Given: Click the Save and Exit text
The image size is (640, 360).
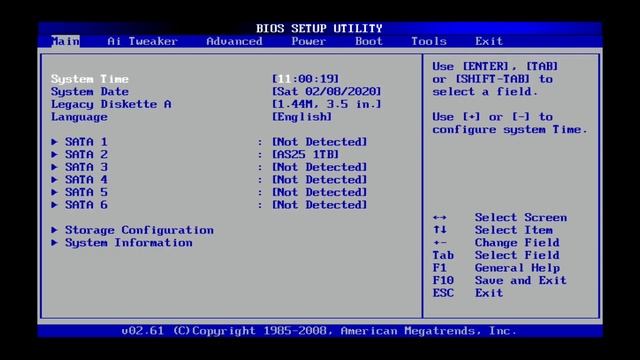Looking at the screenshot, I should click(x=521, y=280).
